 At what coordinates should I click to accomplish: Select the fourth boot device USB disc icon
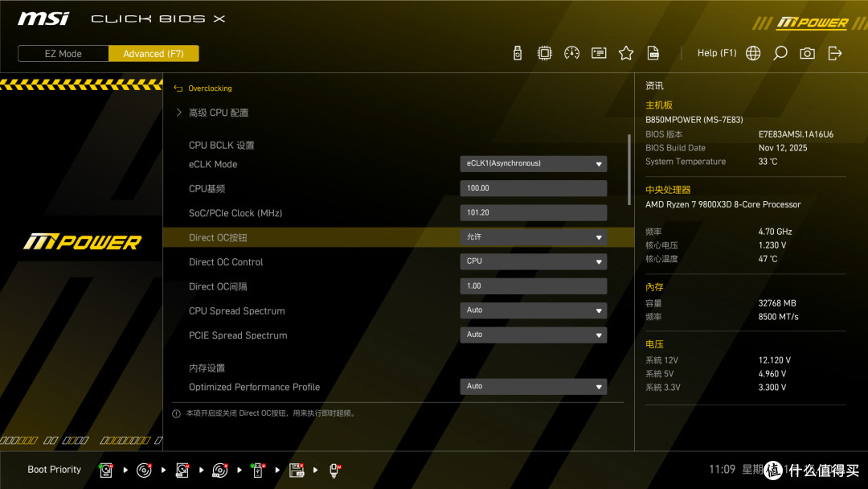[219, 471]
